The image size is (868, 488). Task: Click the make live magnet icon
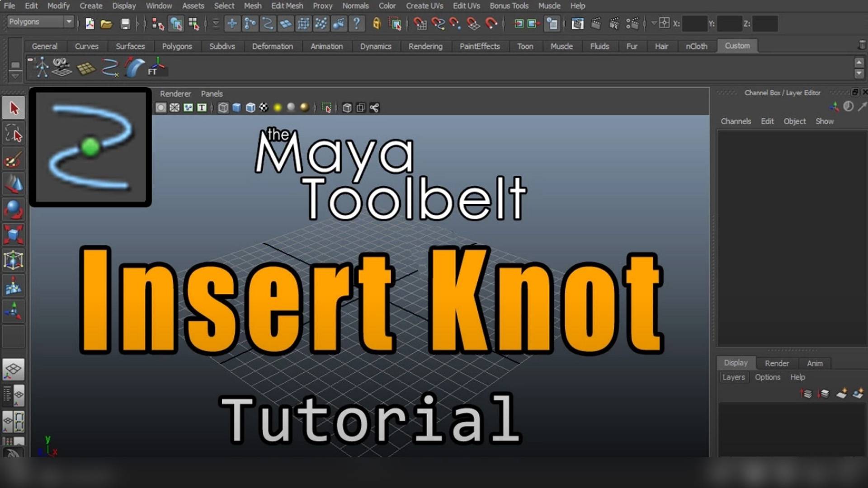[x=491, y=23]
